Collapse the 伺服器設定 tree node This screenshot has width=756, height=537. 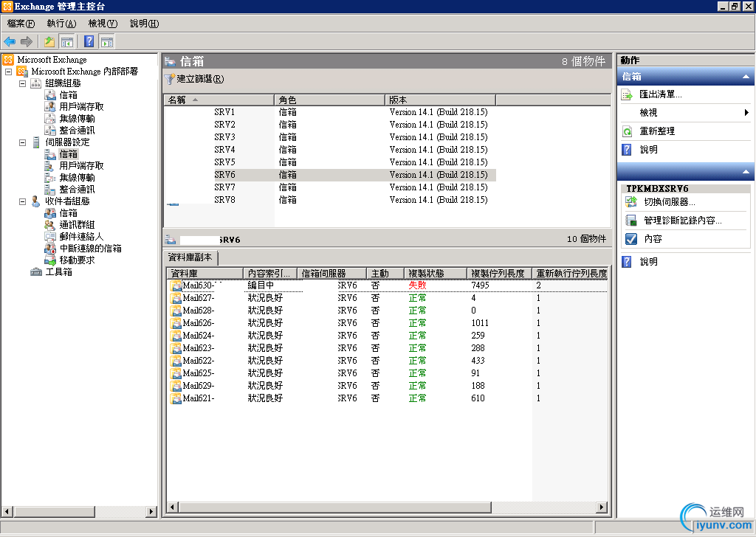22,142
